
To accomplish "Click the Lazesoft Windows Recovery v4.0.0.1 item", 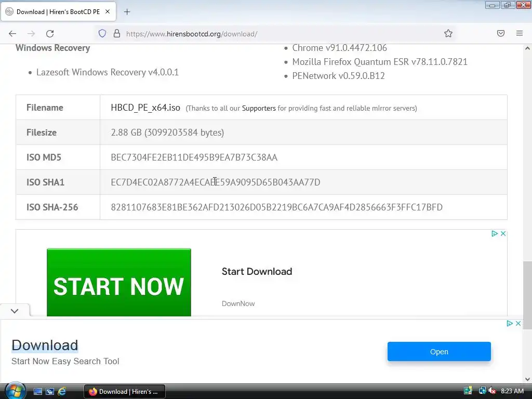I will [107, 72].
